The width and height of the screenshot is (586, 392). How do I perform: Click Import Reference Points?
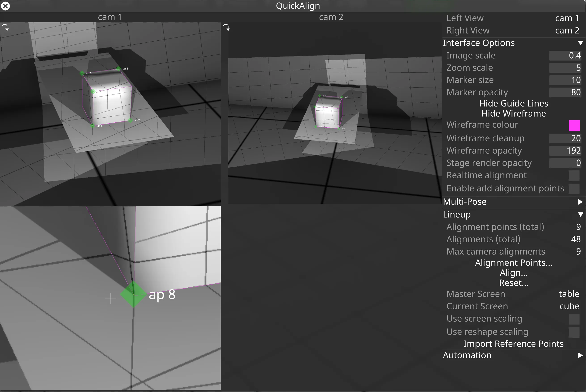point(513,344)
